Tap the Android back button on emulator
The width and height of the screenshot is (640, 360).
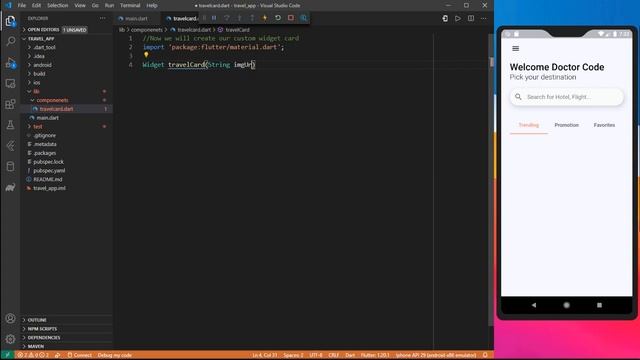tap(534, 305)
